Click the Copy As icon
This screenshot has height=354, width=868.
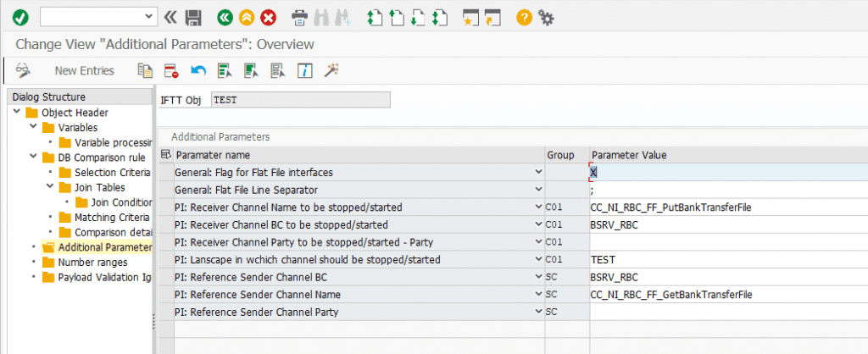coord(145,70)
